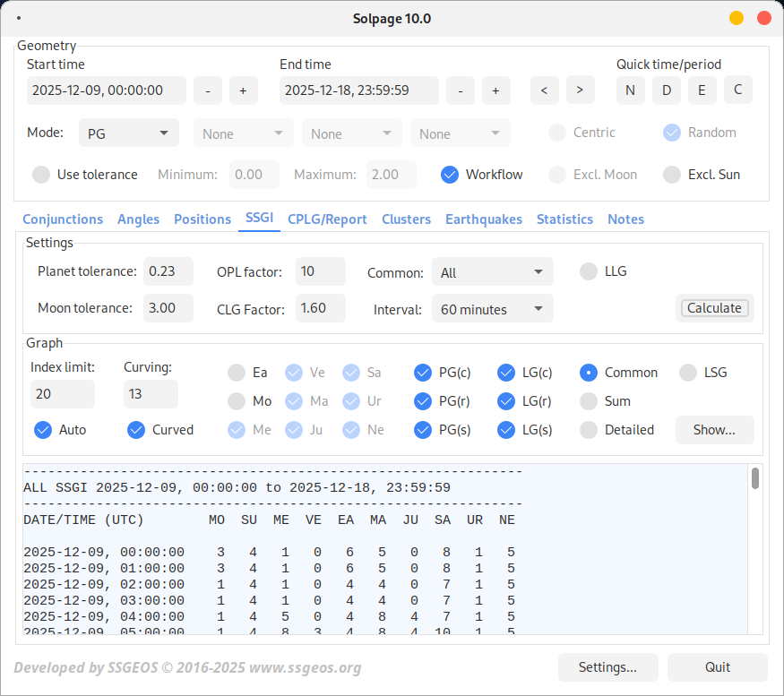Viewport: 784px width, 696px height.
Task: Open the Notes tab
Action: (x=626, y=219)
